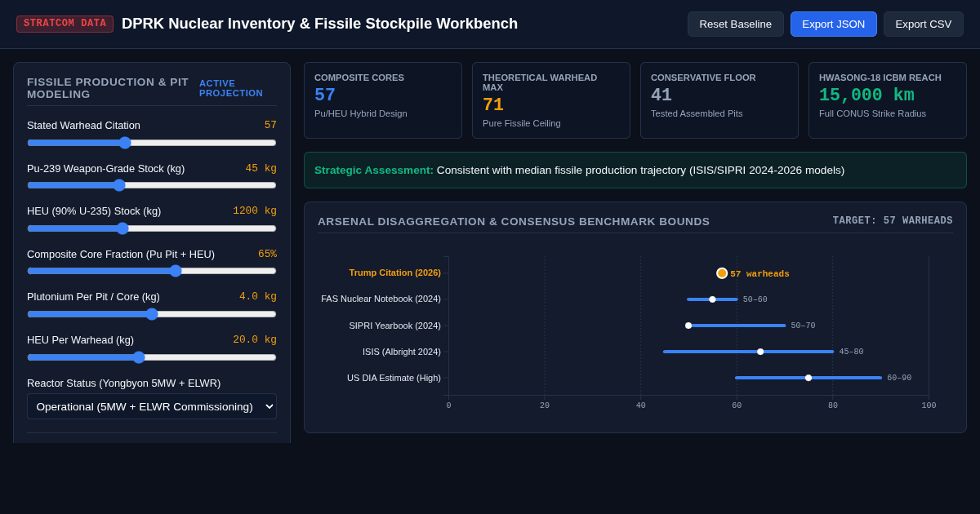
Task: Click the "60–90" DIA range label
Action: tap(899, 378)
